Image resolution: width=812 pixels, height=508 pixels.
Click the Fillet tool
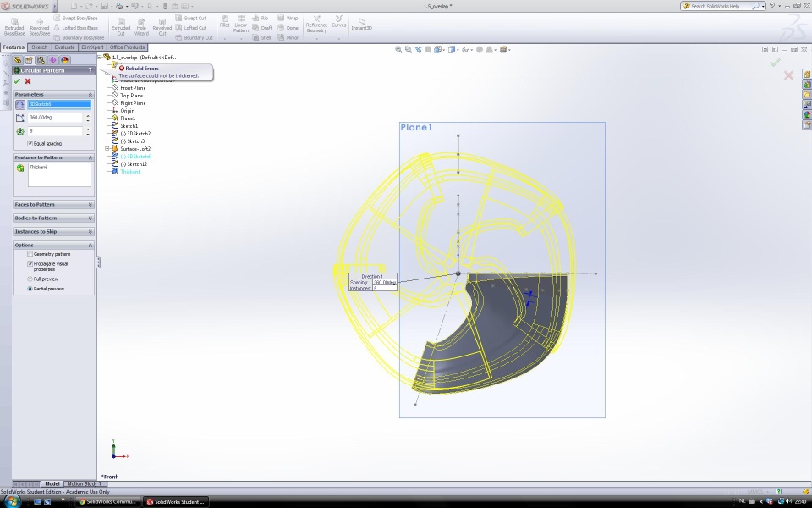[225, 22]
